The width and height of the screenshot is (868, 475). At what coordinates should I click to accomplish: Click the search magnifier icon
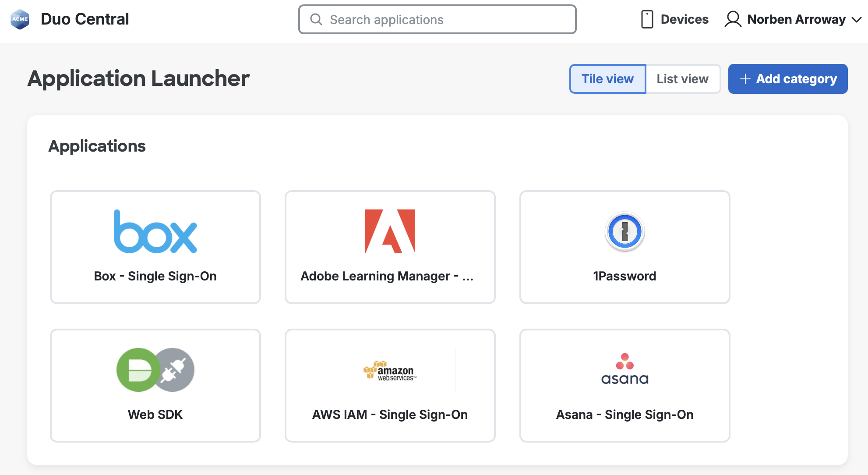click(x=316, y=19)
